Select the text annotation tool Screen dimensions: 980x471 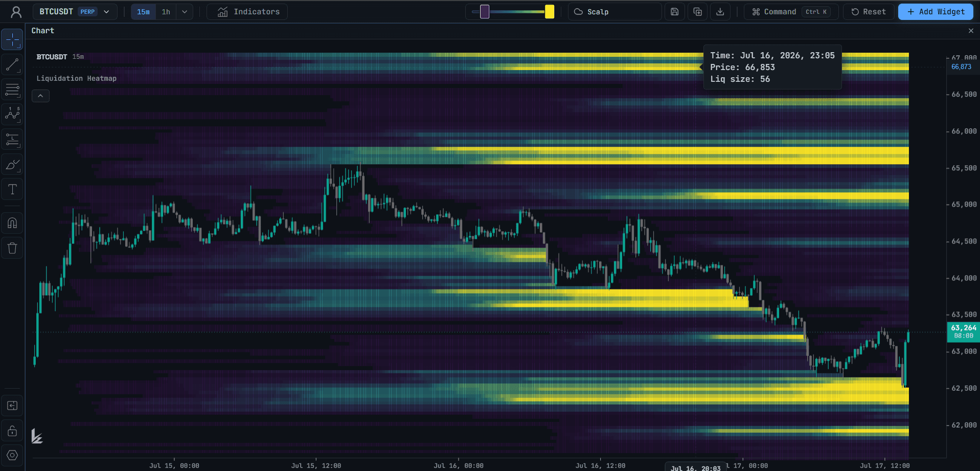(x=12, y=190)
